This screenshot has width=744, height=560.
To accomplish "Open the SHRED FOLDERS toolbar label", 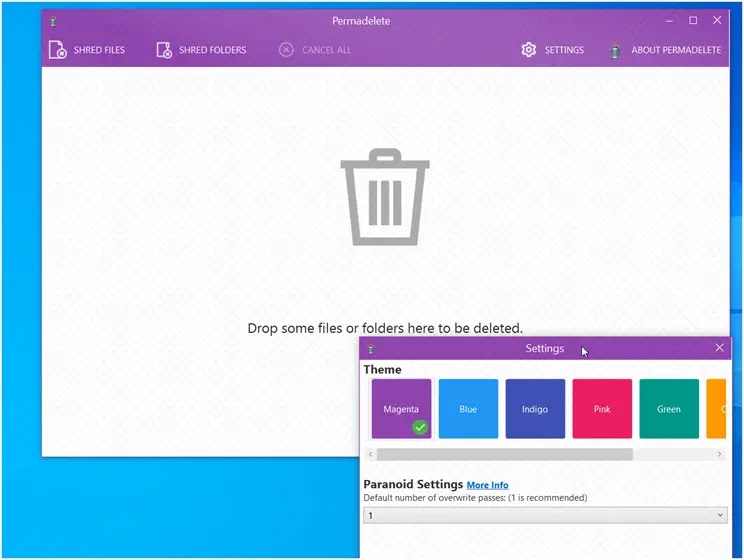I will click(x=213, y=50).
